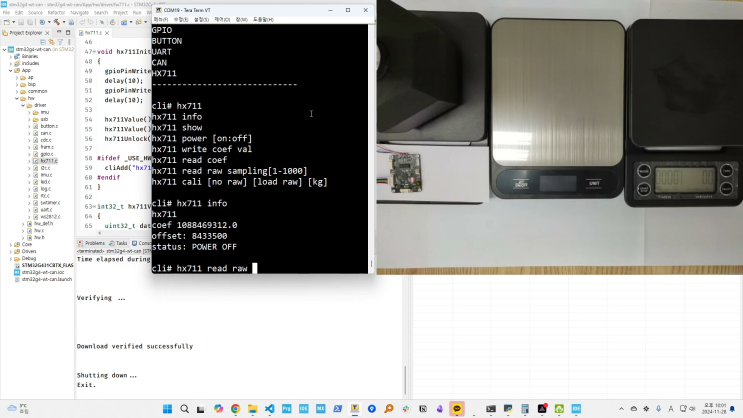The image size is (743, 418).
Task: Click the notification bell in the system tray
Action: coord(733,409)
